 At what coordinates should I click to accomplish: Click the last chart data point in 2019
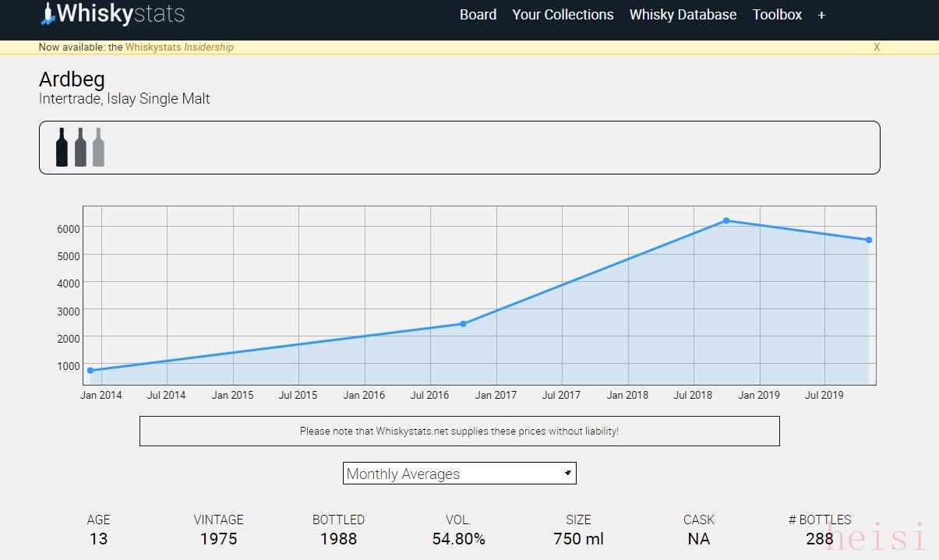pyautogui.click(x=869, y=240)
